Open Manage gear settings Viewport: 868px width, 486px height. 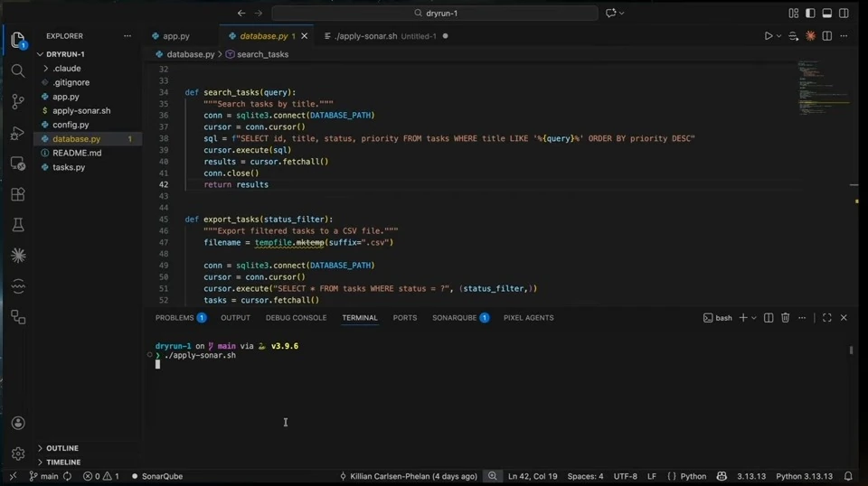pos(18,453)
